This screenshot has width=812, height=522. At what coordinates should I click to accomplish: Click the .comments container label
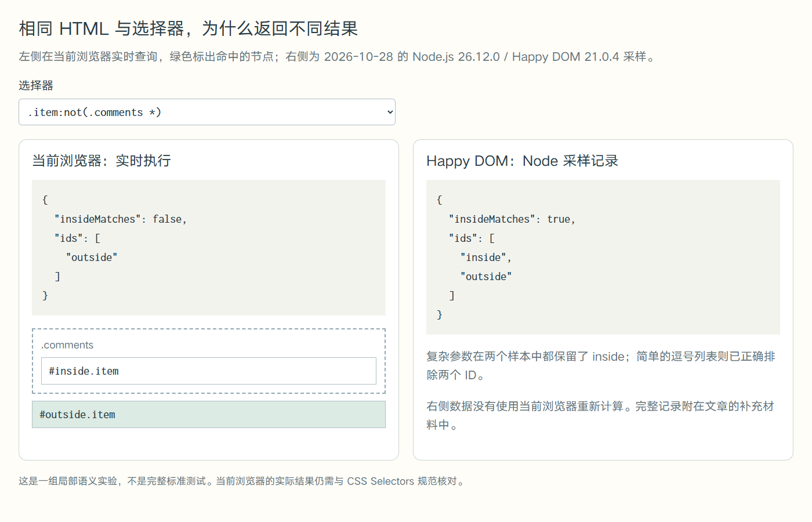click(67, 345)
